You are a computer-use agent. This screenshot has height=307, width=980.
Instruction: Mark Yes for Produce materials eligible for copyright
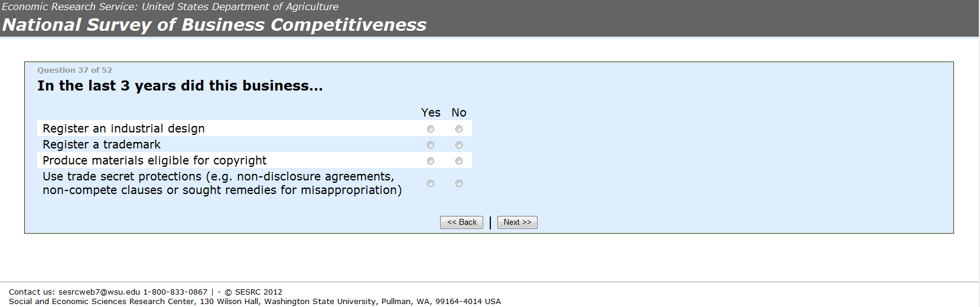[x=431, y=161]
